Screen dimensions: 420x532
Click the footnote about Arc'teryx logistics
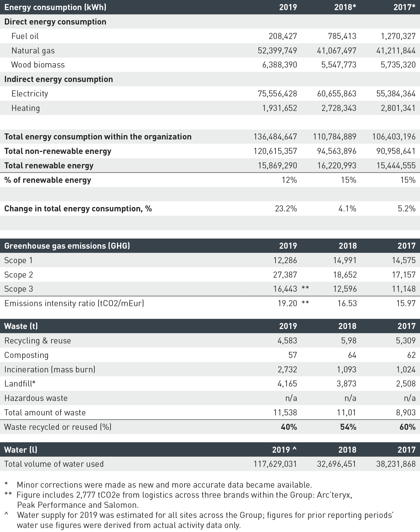pyautogui.click(x=184, y=495)
